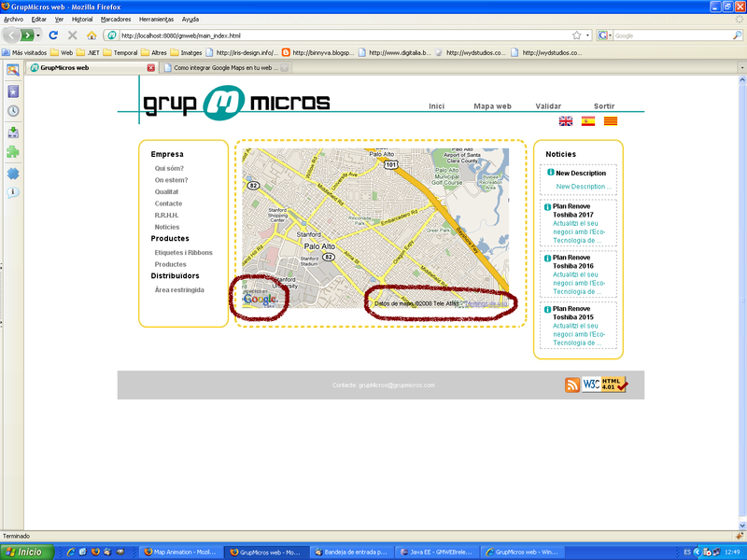Open the puzzle-piece add-ons sidebar icon
Image resolution: width=747 pixels, height=560 pixels.
[13, 152]
